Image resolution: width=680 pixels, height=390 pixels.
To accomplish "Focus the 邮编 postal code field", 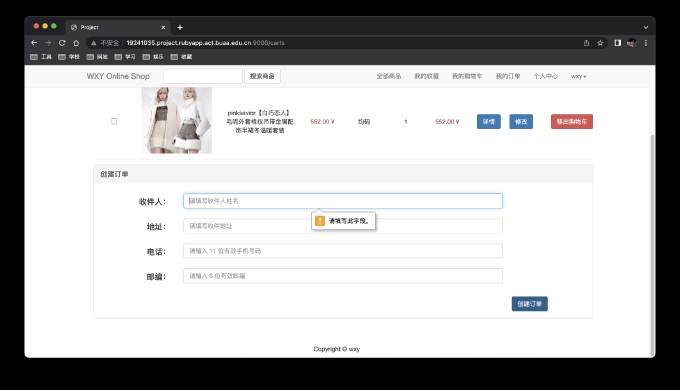I will click(343, 276).
